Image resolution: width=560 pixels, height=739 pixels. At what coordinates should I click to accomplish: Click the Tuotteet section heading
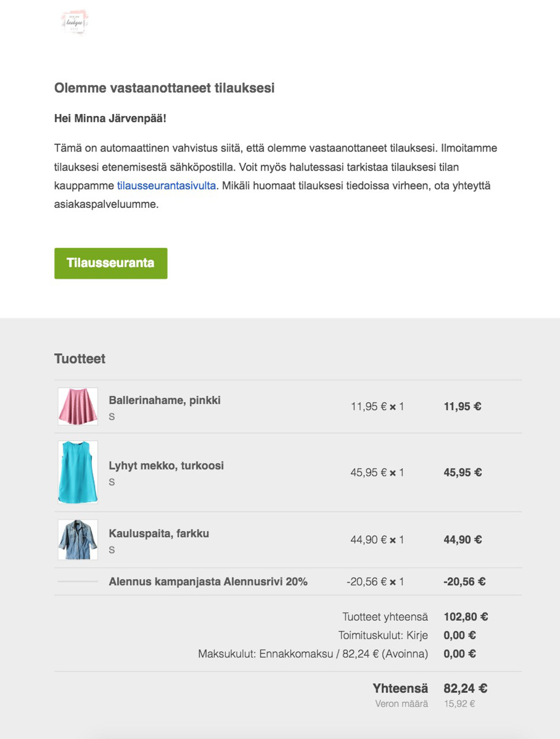(80, 359)
